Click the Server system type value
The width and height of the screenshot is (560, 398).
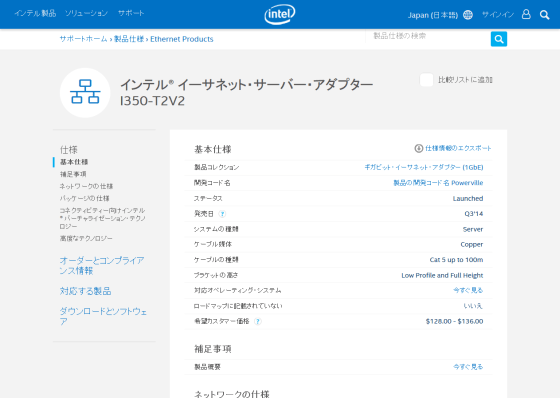(473, 229)
